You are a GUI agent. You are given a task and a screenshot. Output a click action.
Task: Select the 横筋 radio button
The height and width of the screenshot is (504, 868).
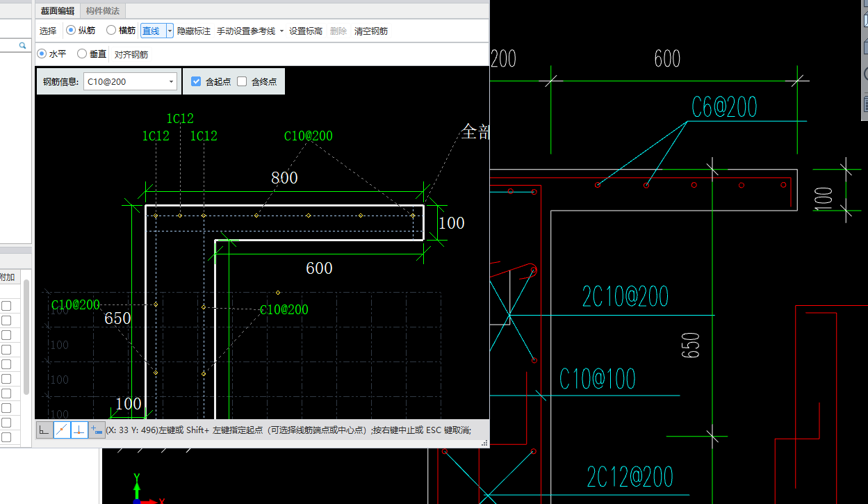point(111,31)
